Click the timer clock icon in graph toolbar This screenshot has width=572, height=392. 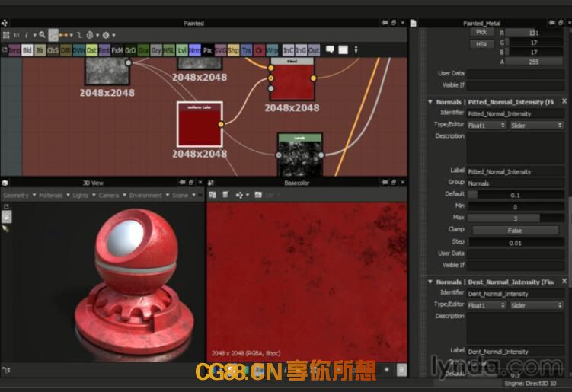[90, 35]
